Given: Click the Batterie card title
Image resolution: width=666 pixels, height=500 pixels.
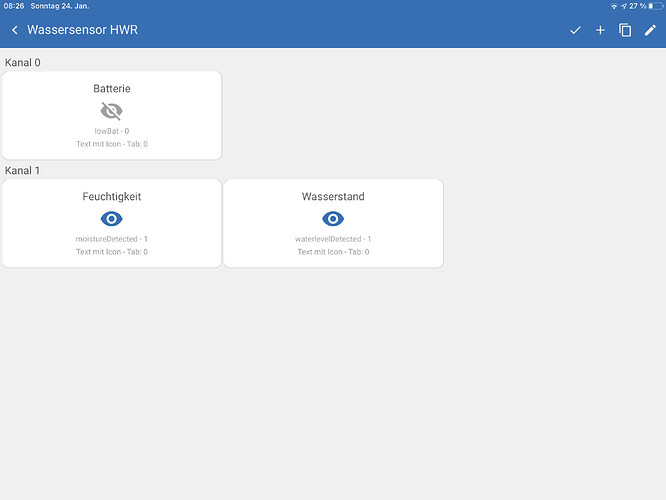Looking at the screenshot, I should 112,89.
